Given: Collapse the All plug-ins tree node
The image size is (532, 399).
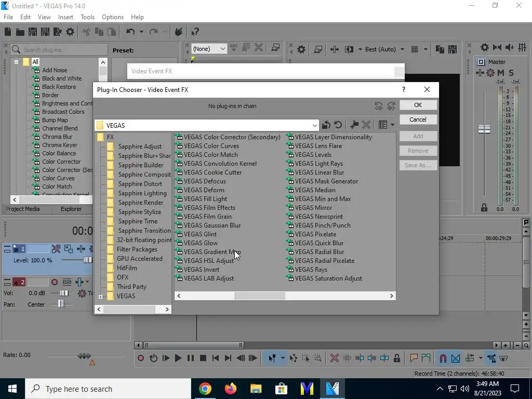Looking at the screenshot, I should (16, 62).
